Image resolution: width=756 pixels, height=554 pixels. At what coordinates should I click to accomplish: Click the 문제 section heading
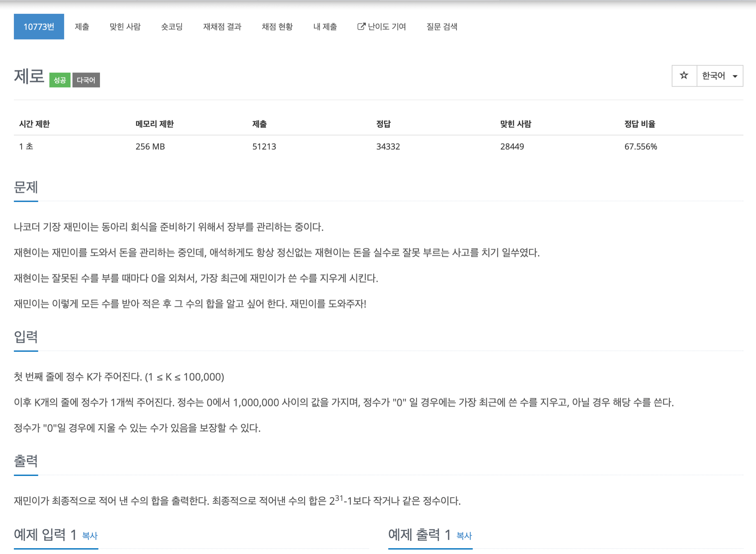[26, 187]
